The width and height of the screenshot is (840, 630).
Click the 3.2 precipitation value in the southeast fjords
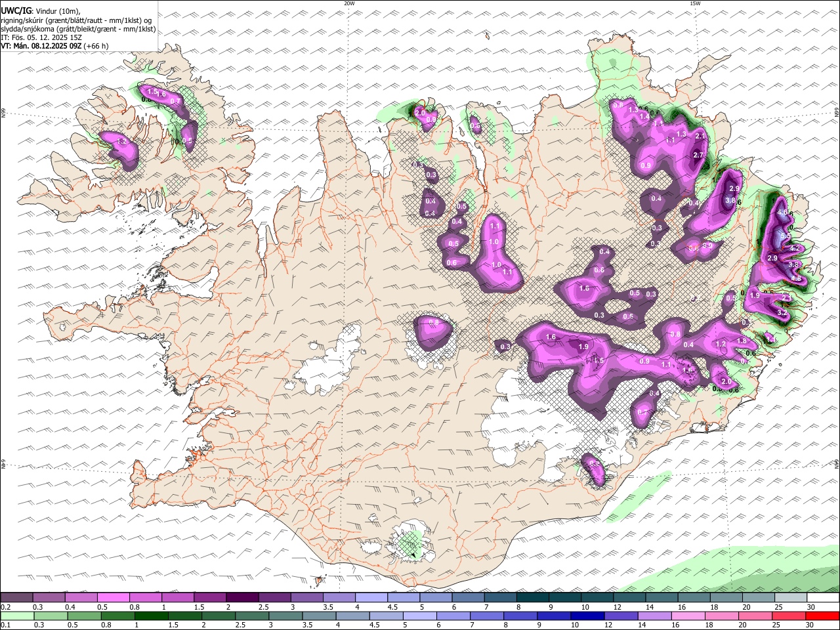[782, 312]
